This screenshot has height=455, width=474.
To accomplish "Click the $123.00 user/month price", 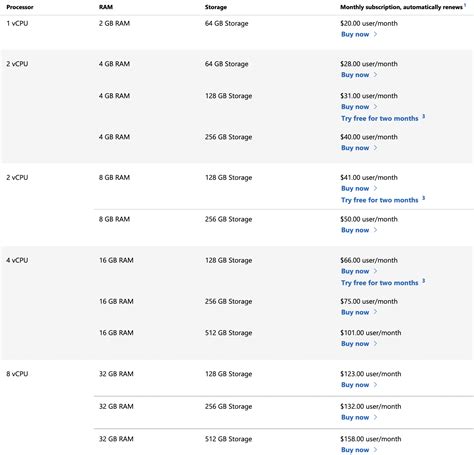I will point(371,374).
